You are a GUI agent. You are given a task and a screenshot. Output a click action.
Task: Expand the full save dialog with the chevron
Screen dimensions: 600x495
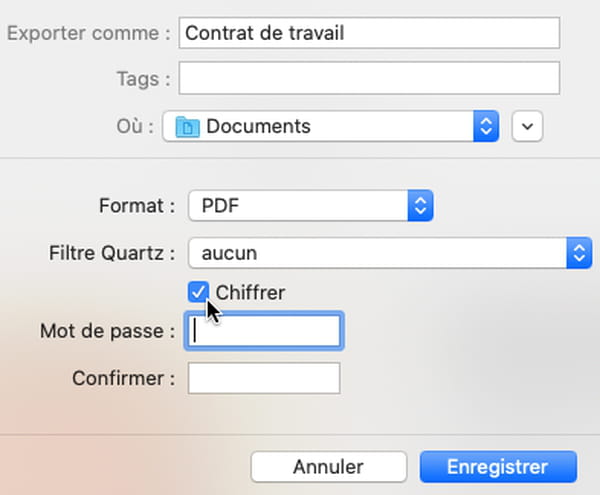(x=527, y=126)
